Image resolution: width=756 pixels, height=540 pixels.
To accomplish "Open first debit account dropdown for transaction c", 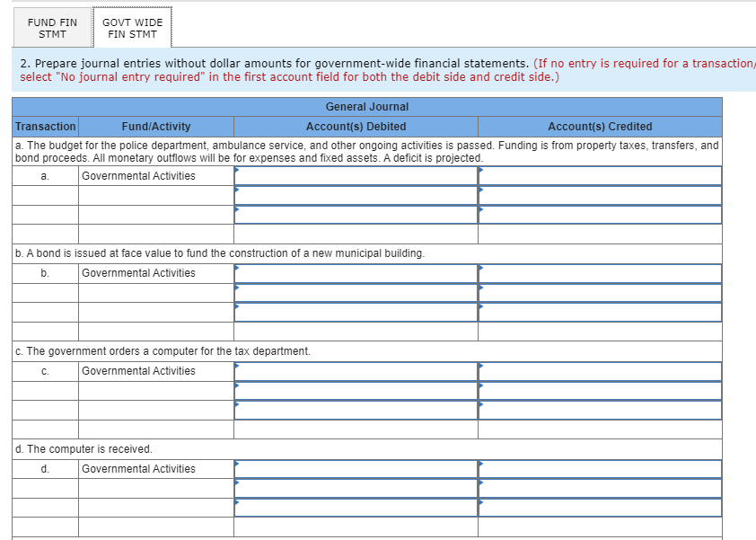I will pos(356,372).
